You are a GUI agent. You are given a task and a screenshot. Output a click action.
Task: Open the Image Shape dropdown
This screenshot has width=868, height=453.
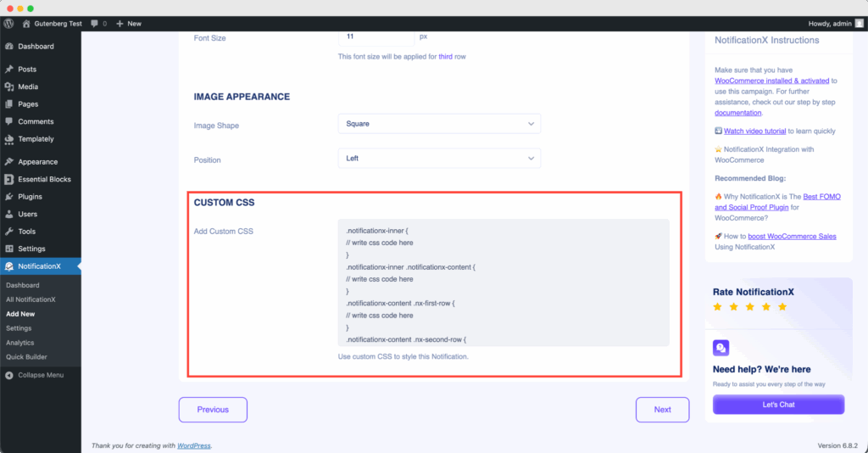click(439, 124)
